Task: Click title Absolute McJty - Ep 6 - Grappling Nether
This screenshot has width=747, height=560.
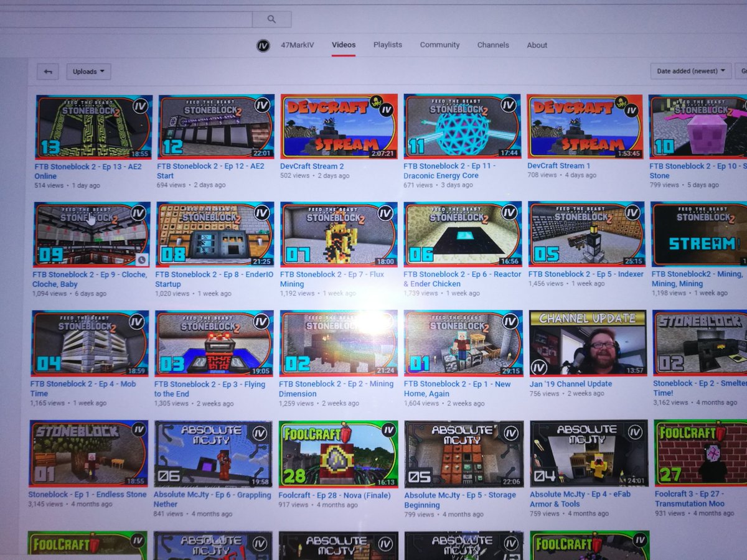Action: click(x=212, y=500)
